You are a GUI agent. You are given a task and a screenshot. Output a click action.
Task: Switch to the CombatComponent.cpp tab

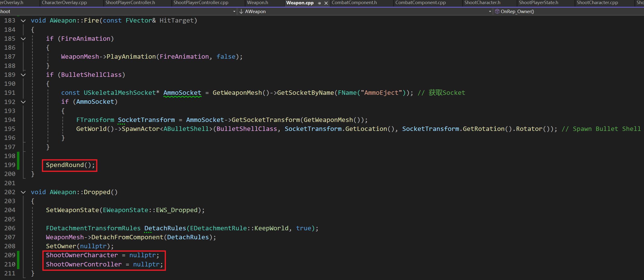[420, 3]
